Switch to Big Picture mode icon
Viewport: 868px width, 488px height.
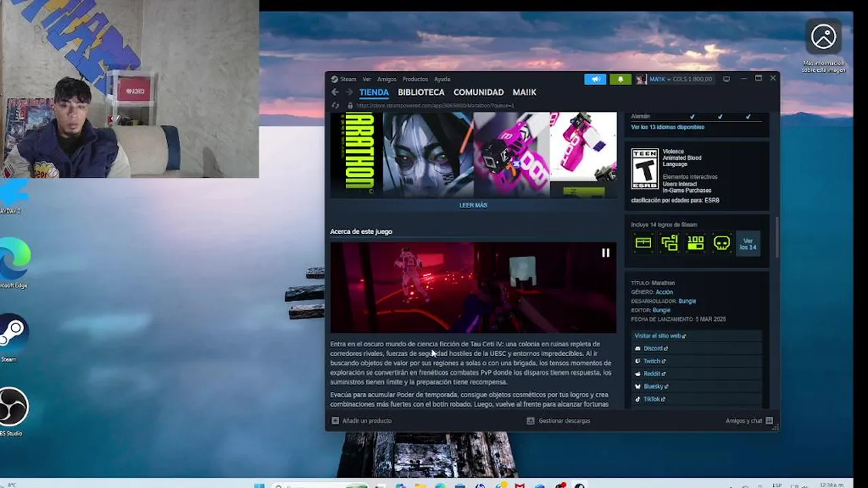[x=726, y=79]
